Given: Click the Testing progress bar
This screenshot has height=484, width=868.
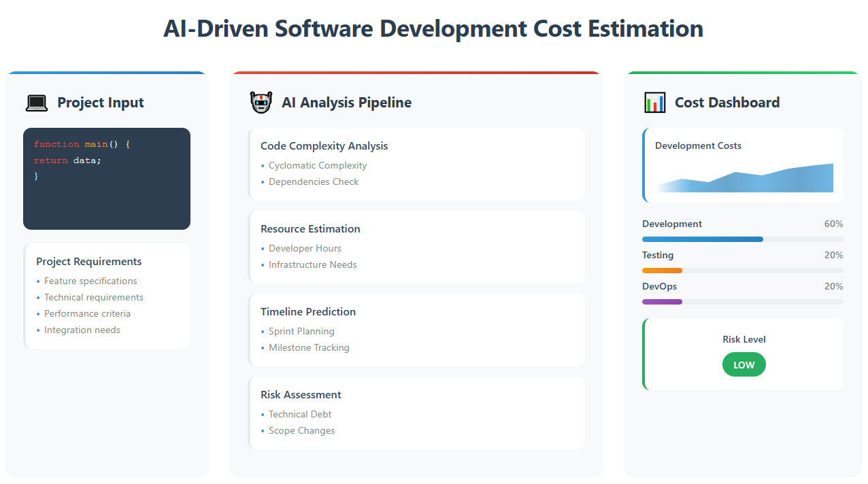Looking at the screenshot, I should (x=743, y=271).
